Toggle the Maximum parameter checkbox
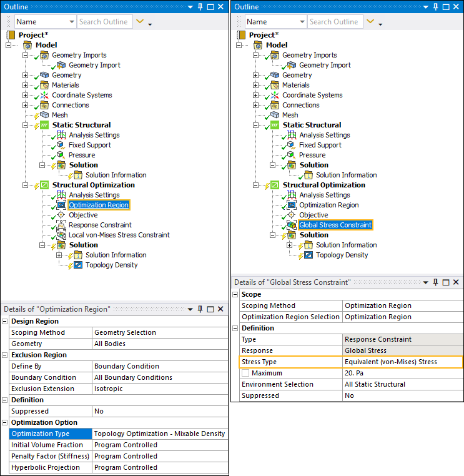Screen dimensions: 464x476 click(x=246, y=374)
